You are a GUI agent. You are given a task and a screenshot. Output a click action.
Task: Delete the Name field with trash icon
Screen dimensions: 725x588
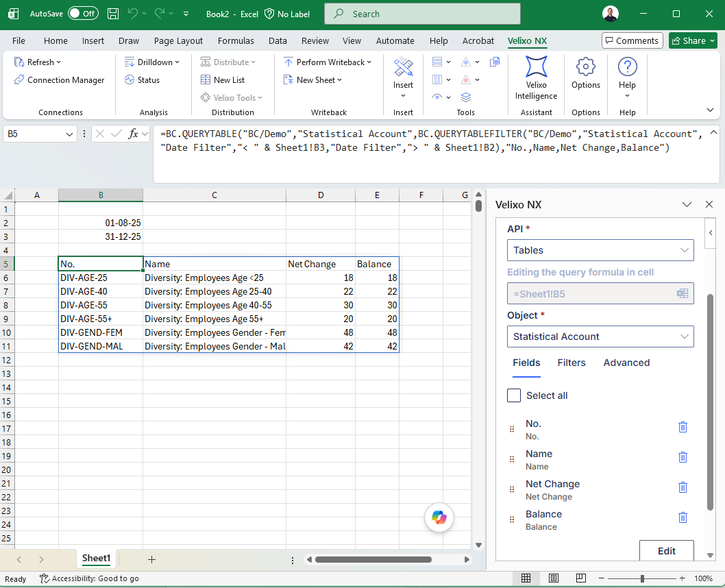[x=683, y=456]
